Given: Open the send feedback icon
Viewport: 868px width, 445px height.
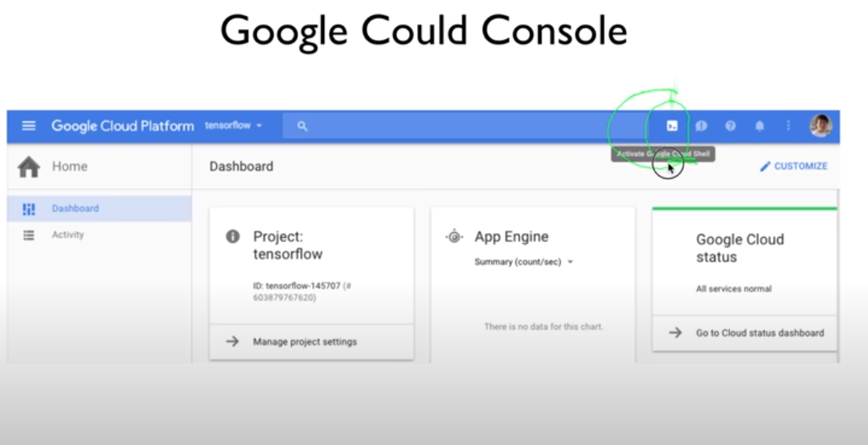Looking at the screenshot, I should point(701,126).
